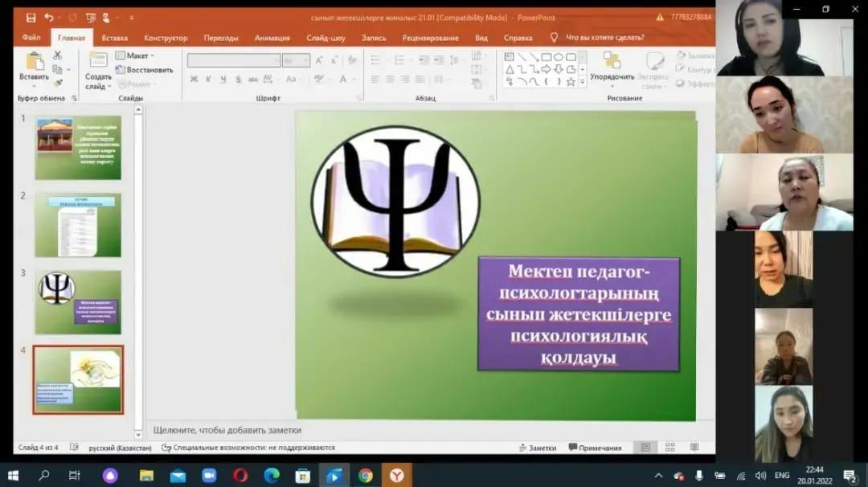868x487 pixels.
Task: Click the Save icon in quick access toolbar
Action: 31,17
